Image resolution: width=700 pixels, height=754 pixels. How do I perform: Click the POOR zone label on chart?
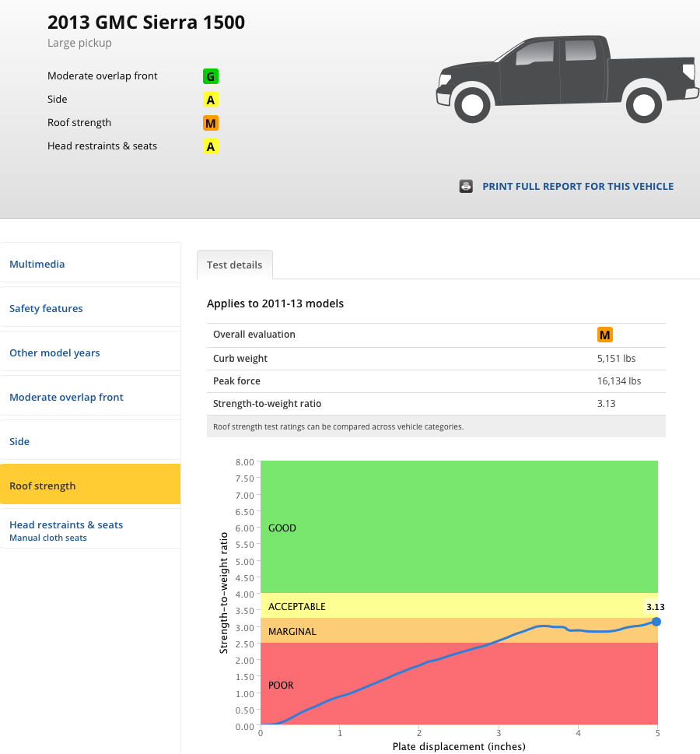click(281, 686)
